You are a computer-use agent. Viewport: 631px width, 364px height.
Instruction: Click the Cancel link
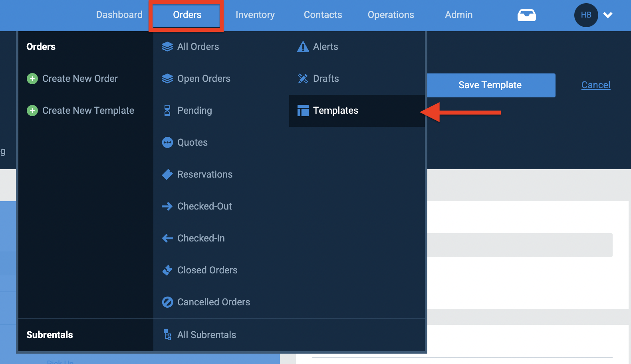pyautogui.click(x=595, y=85)
